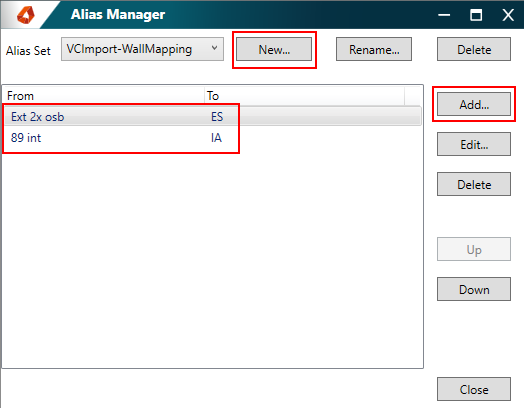
Task: Click the Close button at the bottom
Action: click(x=474, y=389)
